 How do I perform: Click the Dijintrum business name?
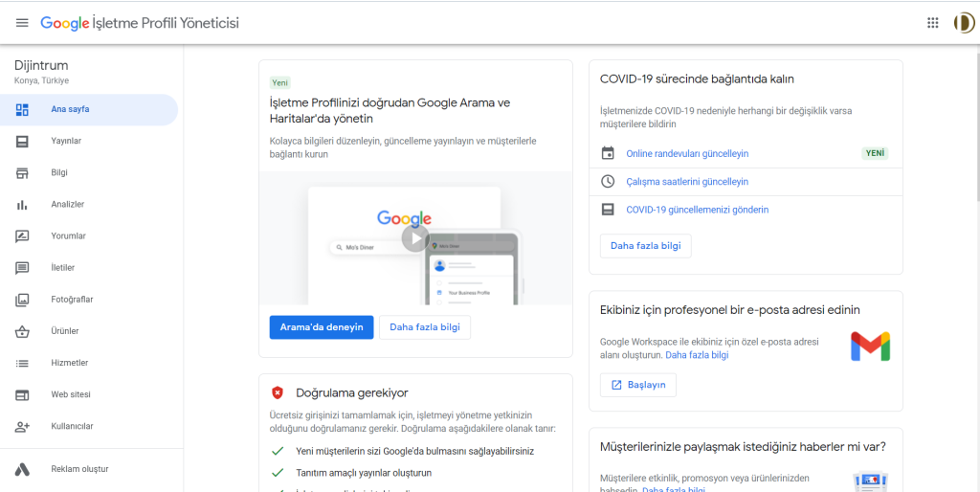click(x=41, y=66)
